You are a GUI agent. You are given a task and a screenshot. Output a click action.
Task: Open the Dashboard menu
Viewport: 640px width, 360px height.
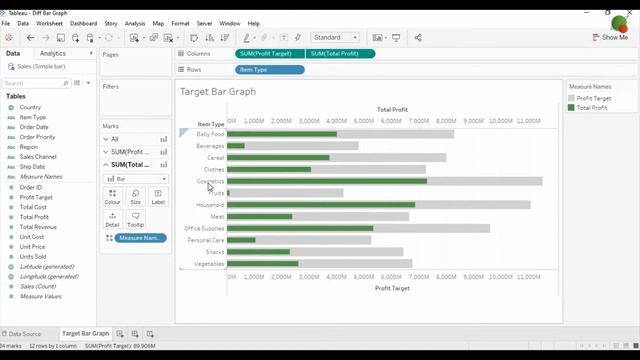pos(83,24)
